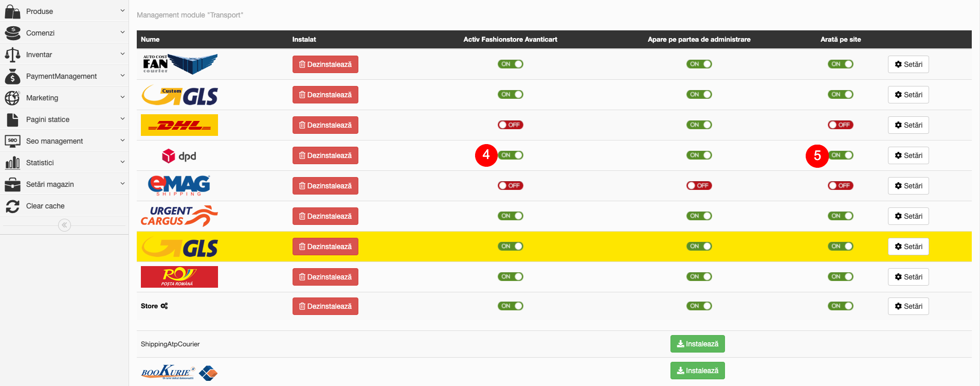
Task: Enable eMAG Apare pe partea de administrare switch
Action: tap(699, 186)
